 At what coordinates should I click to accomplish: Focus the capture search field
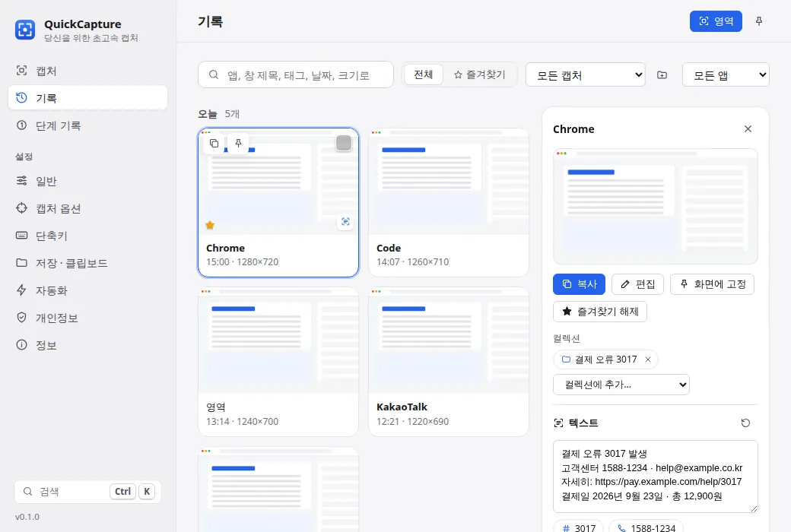(296, 74)
